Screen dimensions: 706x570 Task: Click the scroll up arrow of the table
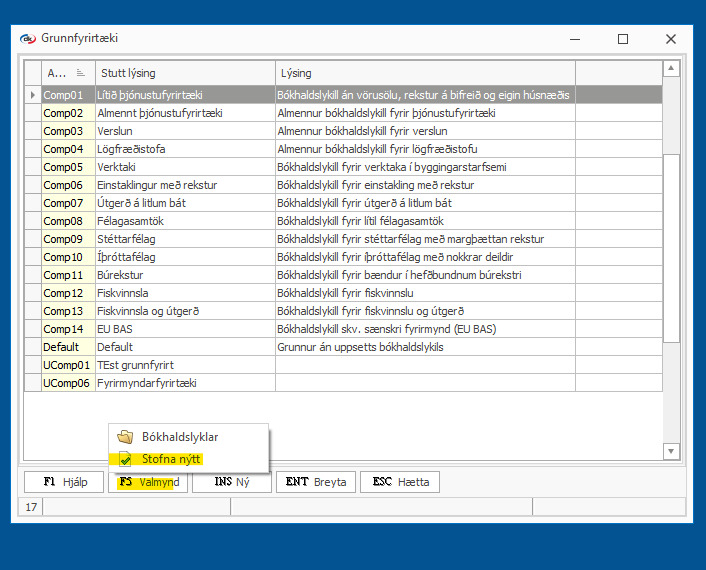tap(672, 69)
